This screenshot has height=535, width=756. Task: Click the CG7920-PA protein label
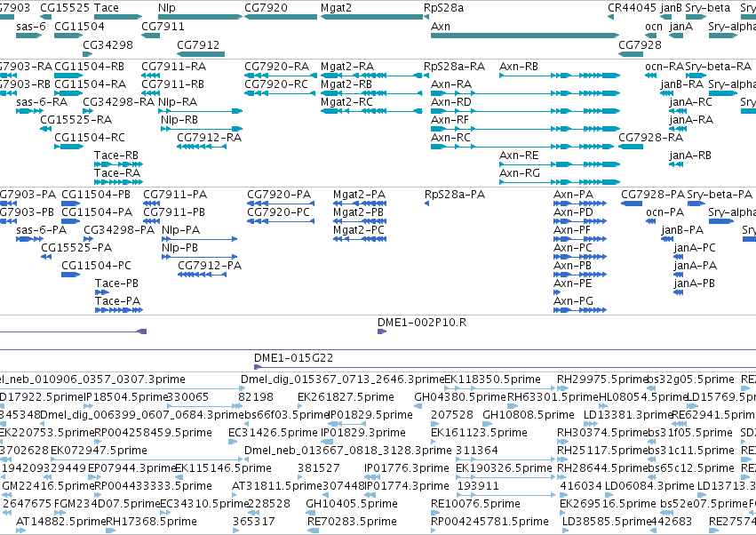tap(279, 195)
